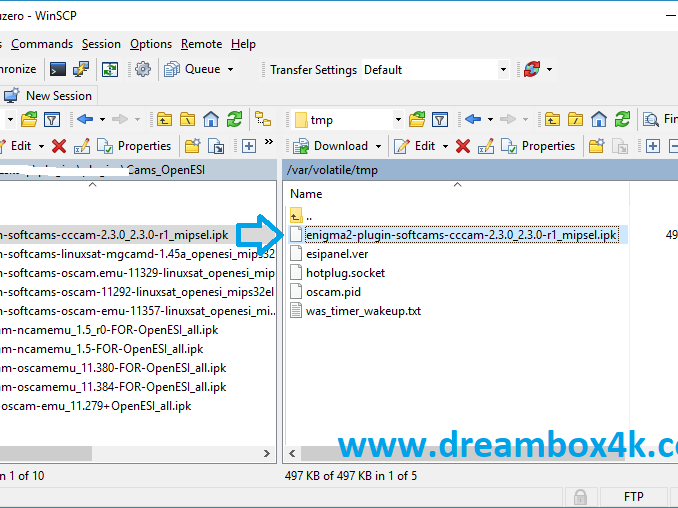This screenshot has width=678, height=508.
Task: Go to local parent directory icon
Action: (x=164, y=119)
